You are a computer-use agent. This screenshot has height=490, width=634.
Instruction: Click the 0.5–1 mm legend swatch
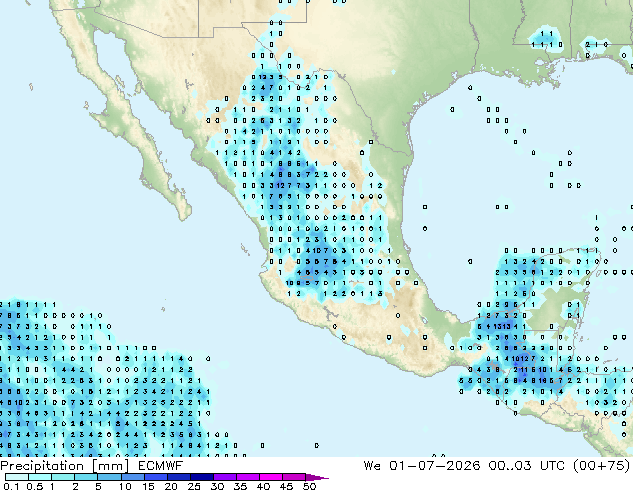(x=40, y=477)
